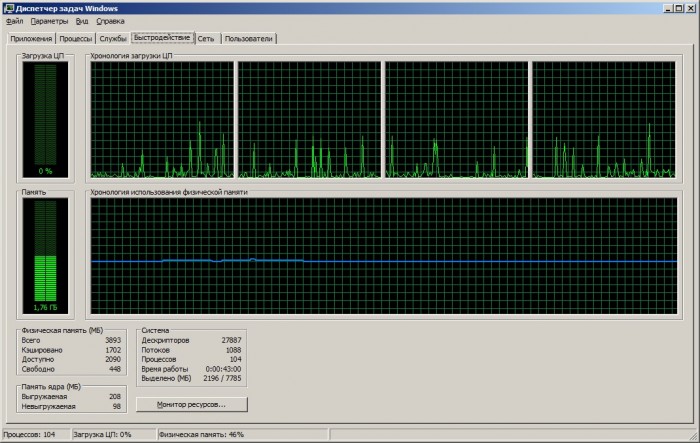Open the Справка menu

click(x=110, y=21)
